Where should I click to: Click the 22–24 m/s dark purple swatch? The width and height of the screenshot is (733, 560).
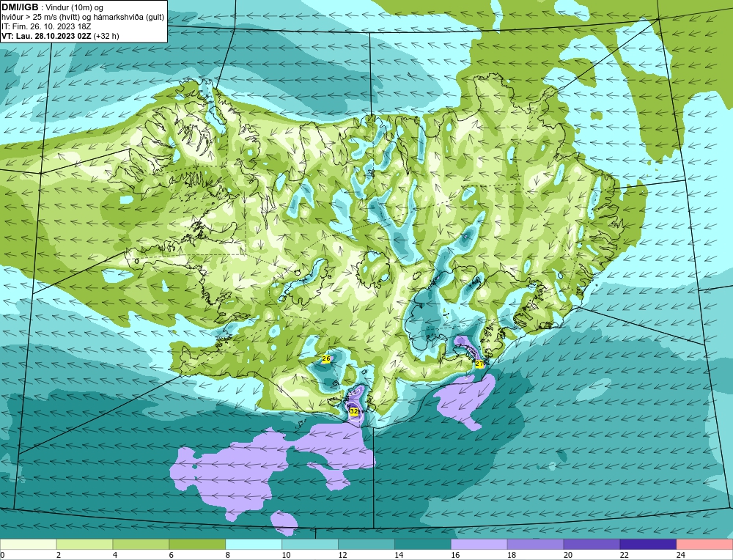point(649,545)
